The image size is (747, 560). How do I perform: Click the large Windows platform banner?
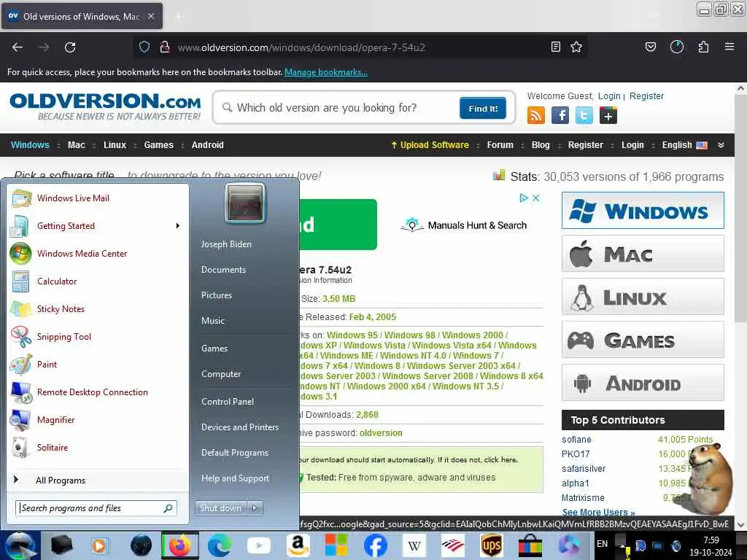click(643, 211)
